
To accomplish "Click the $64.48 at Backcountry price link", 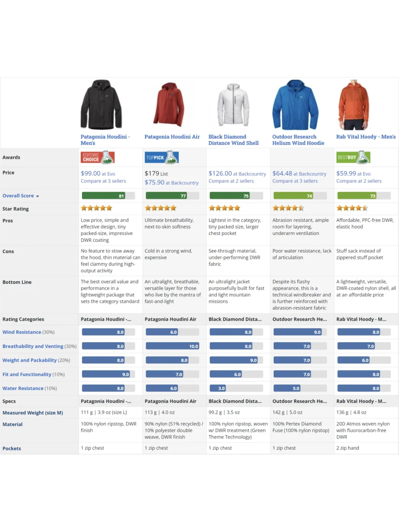I will (299, 174).
